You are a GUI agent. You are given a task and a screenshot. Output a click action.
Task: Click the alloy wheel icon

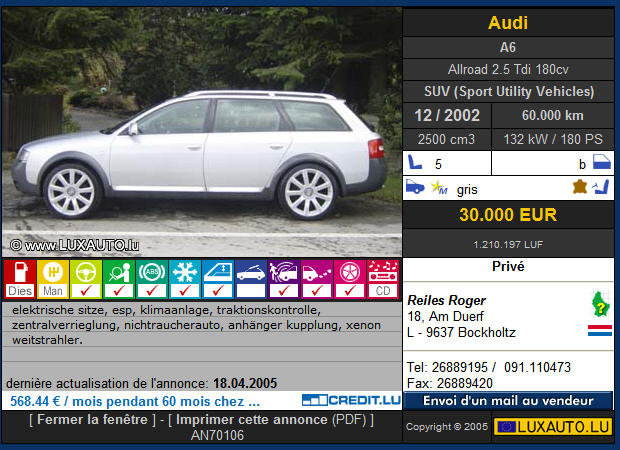tap(350, 272)
